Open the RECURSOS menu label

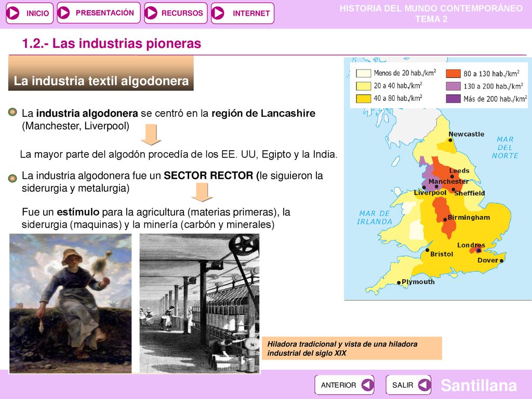click(182, 13)
